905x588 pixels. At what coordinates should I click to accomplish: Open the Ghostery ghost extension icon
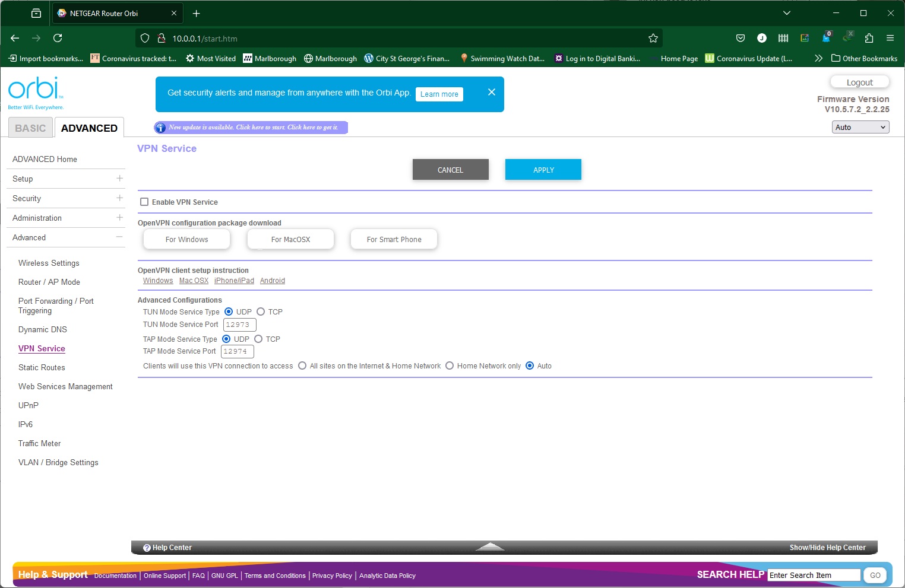826,37
